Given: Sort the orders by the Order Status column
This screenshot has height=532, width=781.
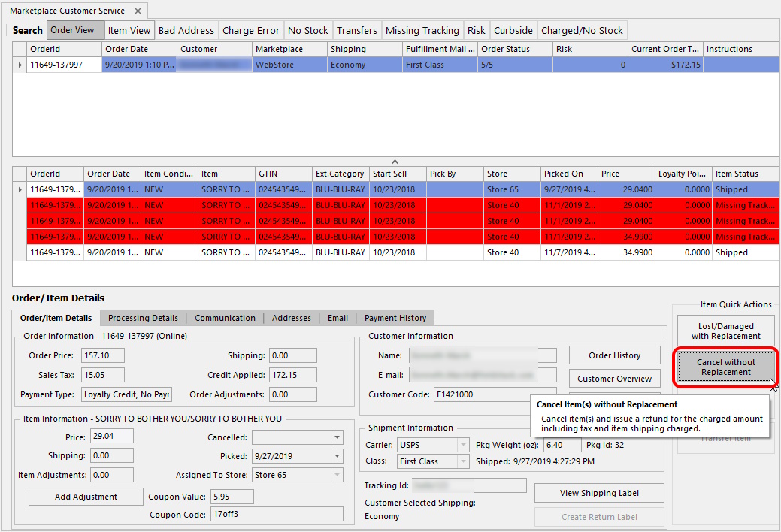Looking at the screenshot, I should tap(515, 49).
